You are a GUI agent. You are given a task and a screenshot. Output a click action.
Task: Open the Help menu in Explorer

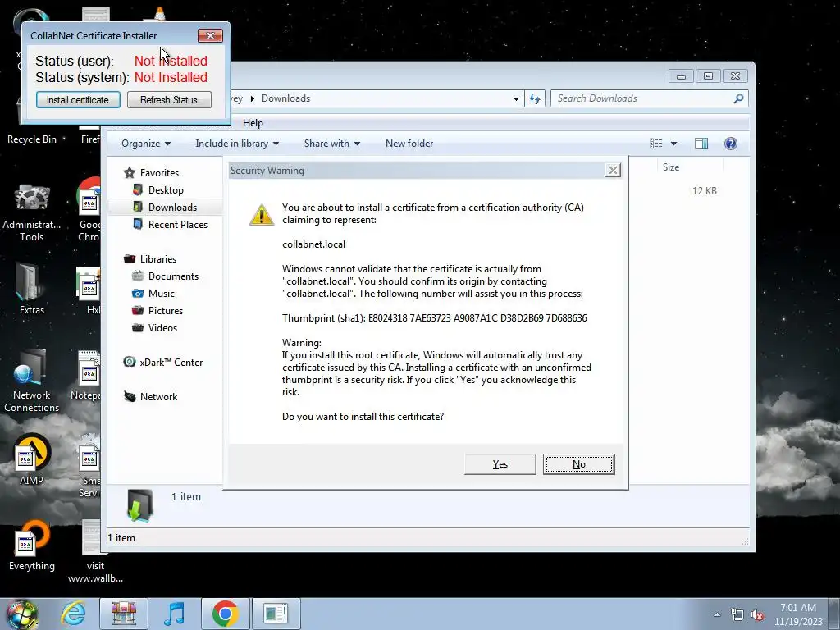253,123
